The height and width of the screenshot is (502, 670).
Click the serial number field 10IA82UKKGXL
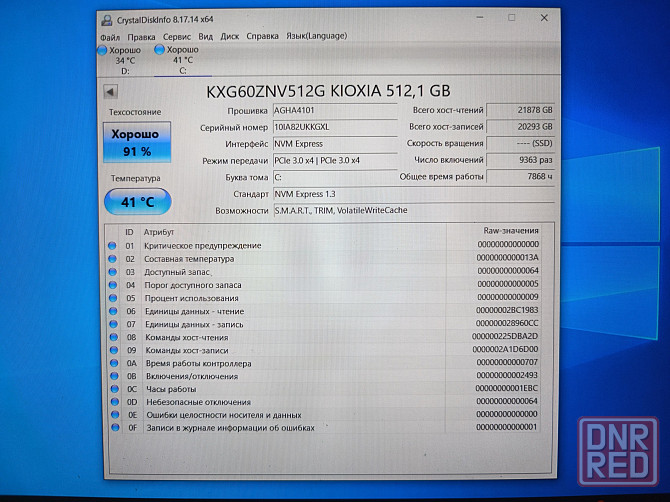point(335,127)
